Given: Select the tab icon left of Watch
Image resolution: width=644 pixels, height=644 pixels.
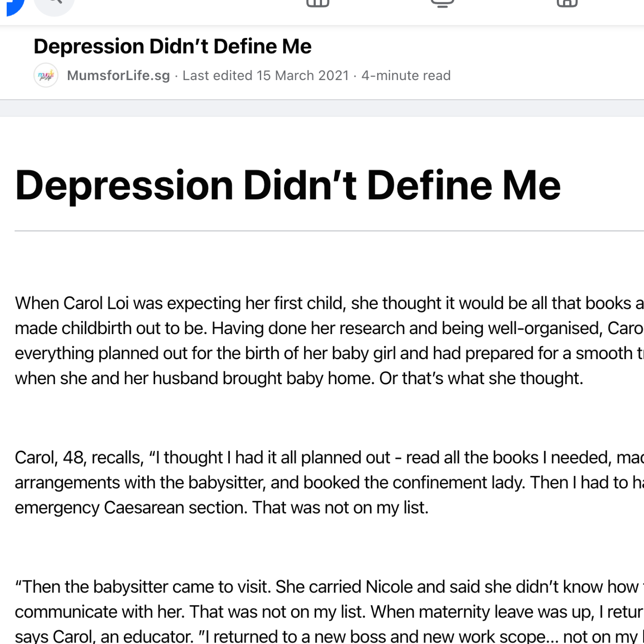Looking at the screenshot, I should pyautogui.click(x=318, y=4).
